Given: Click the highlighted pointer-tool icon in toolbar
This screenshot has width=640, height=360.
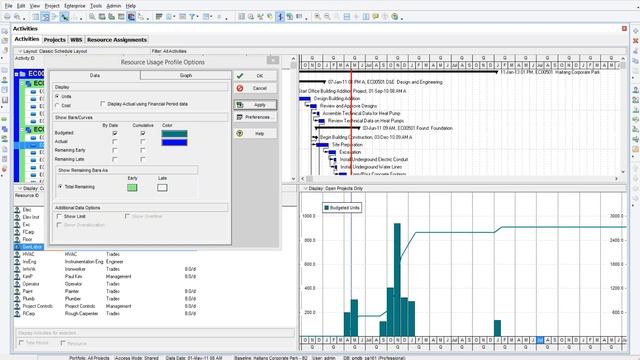Looking at the screenshot, I should [64, 17].
